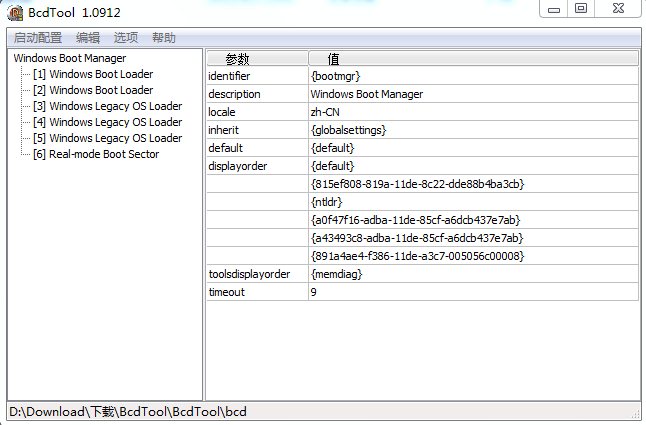Select the locale parameter cell
The width and height of the screenshot is (646, 425).
coord(257,112)
